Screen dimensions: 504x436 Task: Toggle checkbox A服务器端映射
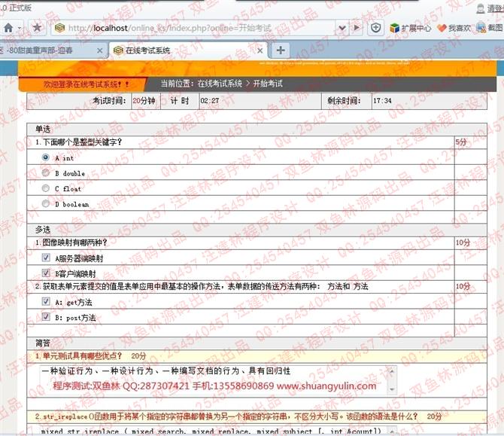(46, 257)
